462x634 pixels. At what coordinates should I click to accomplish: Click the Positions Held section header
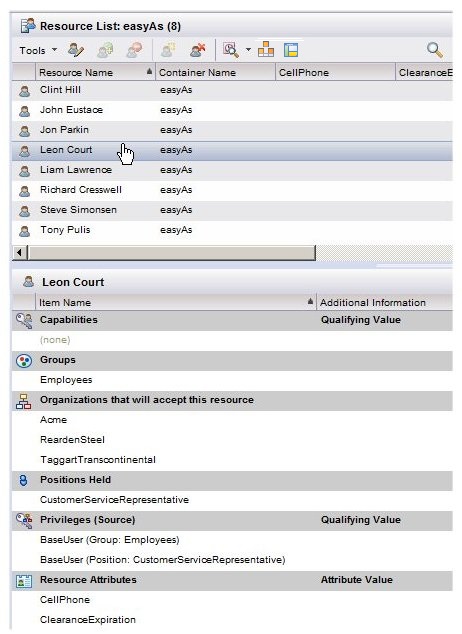point(232,480)
